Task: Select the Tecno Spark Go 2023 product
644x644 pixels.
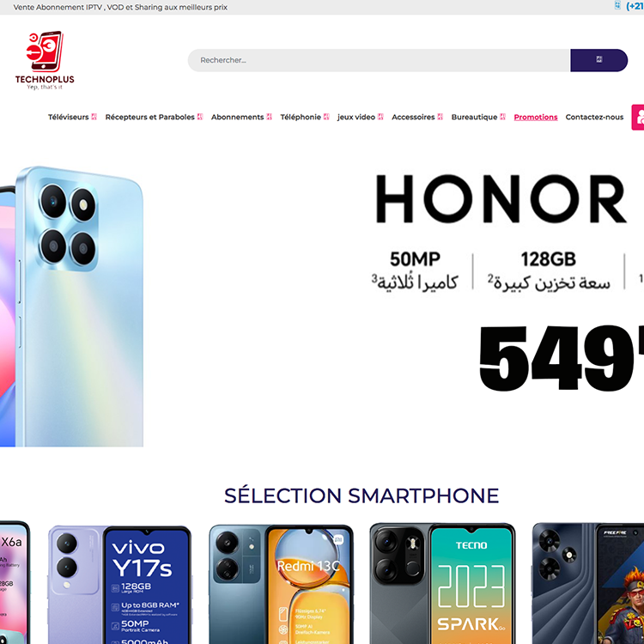Action: (442, 583)
